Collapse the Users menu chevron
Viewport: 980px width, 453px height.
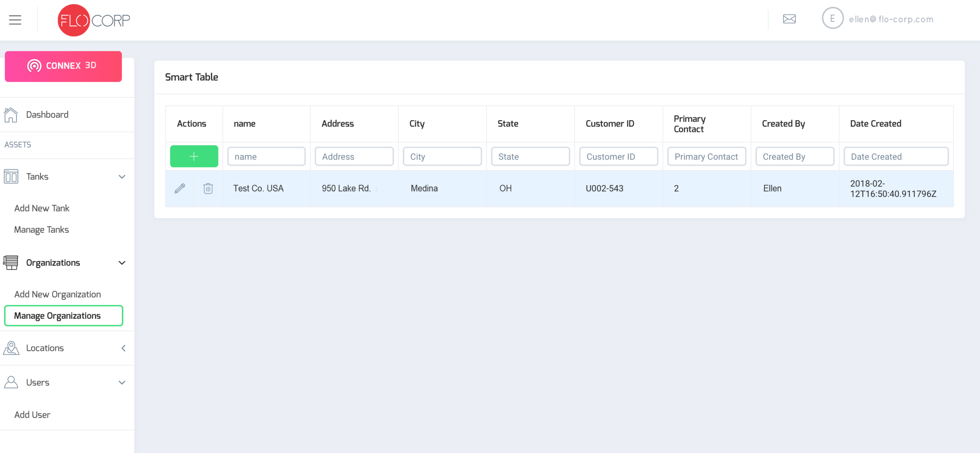pyautogui.click(x=122, y=383)
